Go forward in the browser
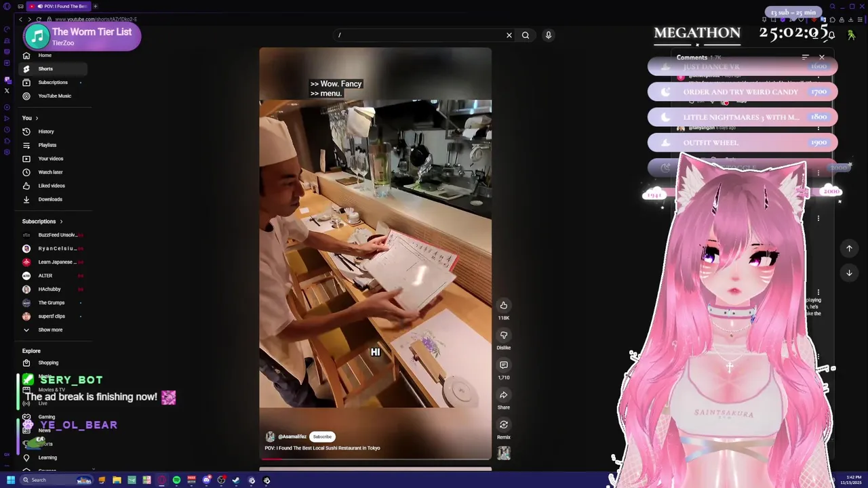 [x=29, y=20]
